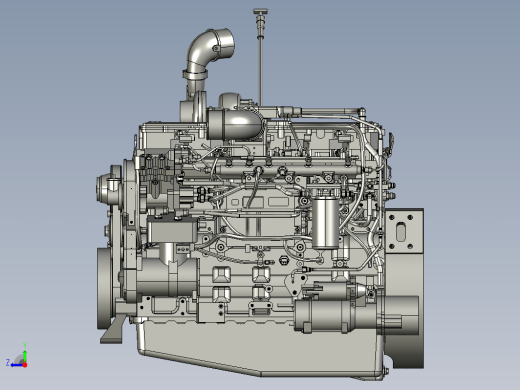Select the oil pan at the engine bottom

(x=260, y=348)
